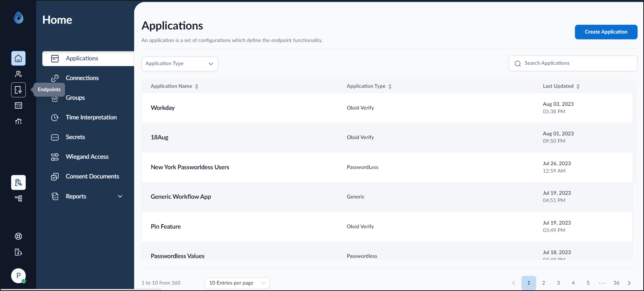Image resolution: width=644 pixels, height=291 pixels.
Task: Open Secrets in the sidebar
Action: point(75,137)
